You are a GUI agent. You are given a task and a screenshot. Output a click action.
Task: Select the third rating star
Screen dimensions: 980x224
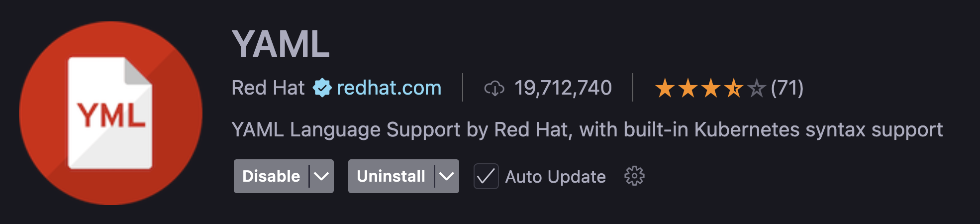tap(710, 89)
